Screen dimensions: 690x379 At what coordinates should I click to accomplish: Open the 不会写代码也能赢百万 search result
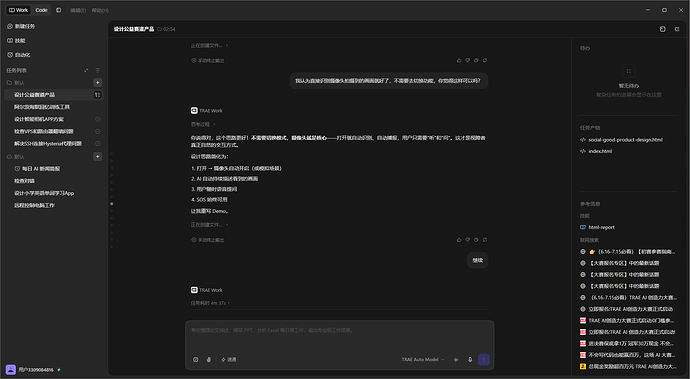pos(628,355)
